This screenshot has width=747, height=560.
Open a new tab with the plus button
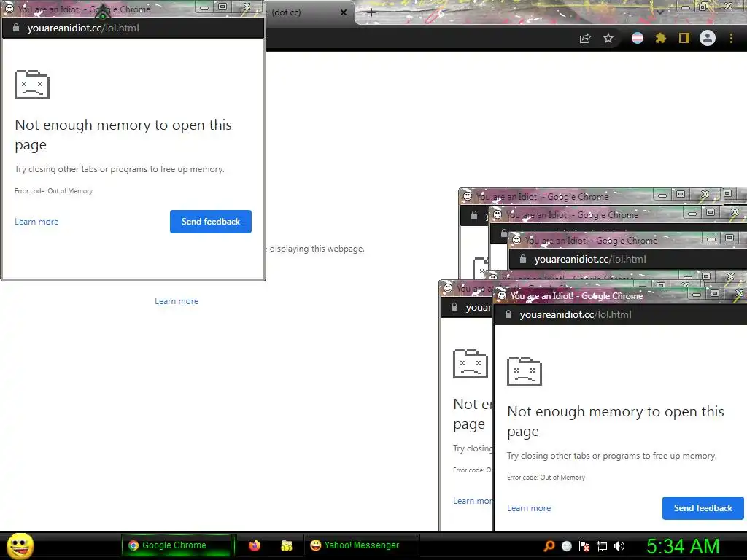371,12
